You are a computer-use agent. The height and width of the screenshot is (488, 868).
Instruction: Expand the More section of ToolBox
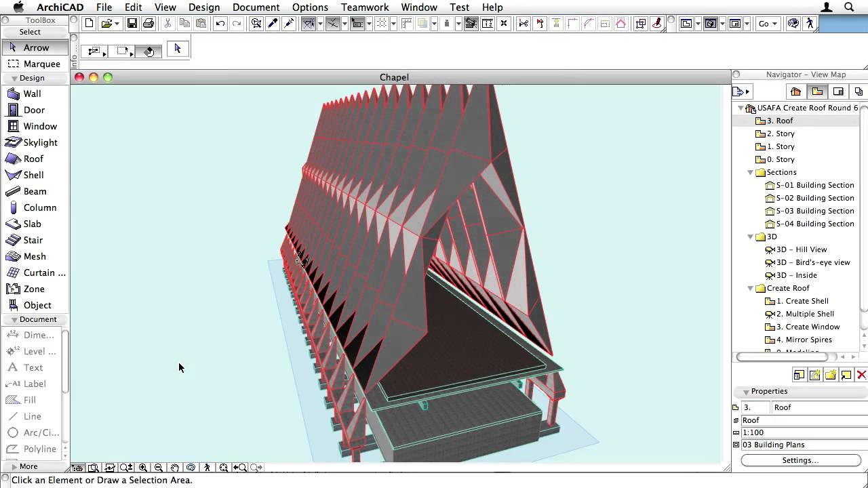pos(14,467)
